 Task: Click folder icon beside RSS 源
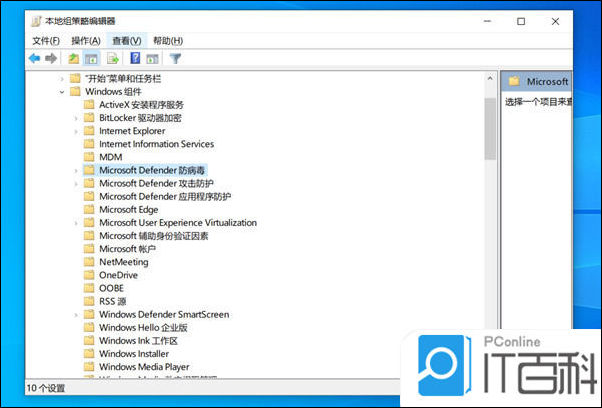[89, 301]
